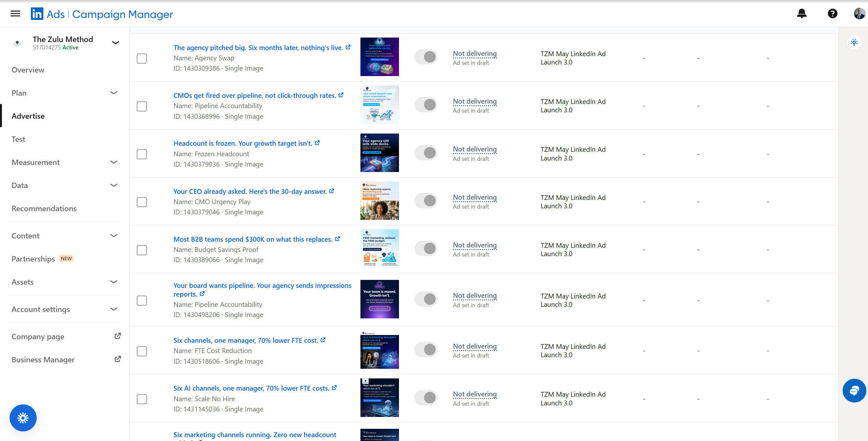This screenshot has width=868, height=441.
Task: Go to Overview in sidebar
Action: (28, 70)
